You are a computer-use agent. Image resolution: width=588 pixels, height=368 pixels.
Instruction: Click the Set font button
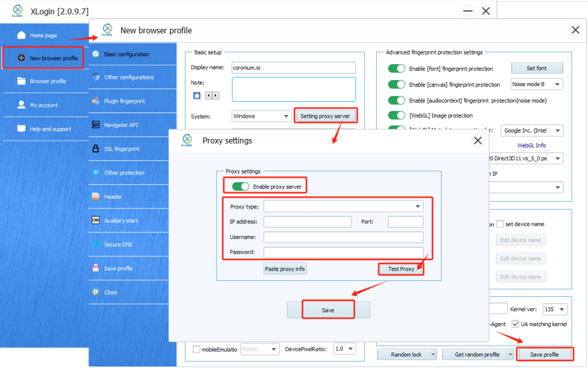coord(537,68)
